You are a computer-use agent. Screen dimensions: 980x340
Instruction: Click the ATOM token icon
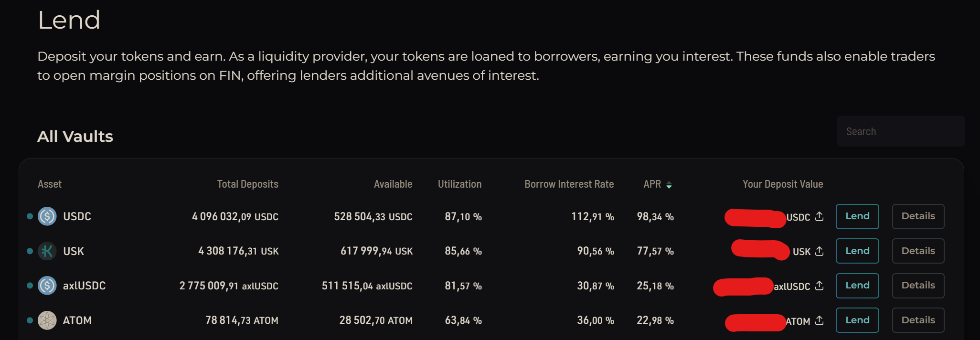[47, 320]
